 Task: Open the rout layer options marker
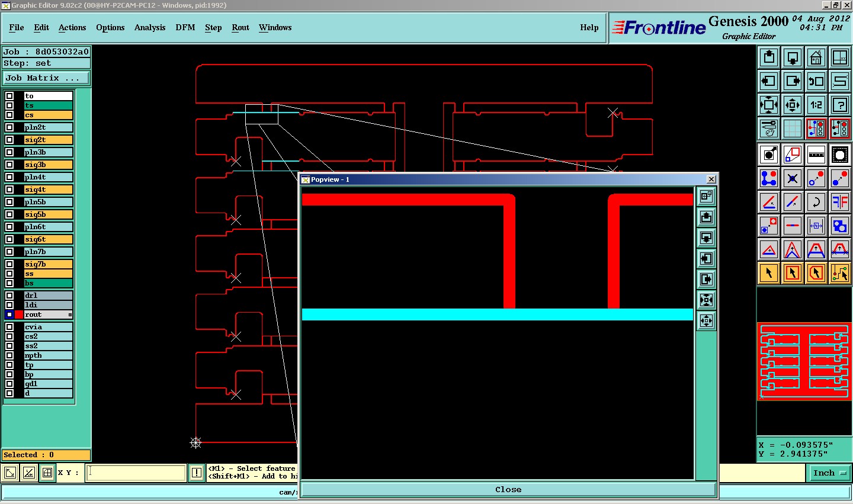[x=70, y=314]
